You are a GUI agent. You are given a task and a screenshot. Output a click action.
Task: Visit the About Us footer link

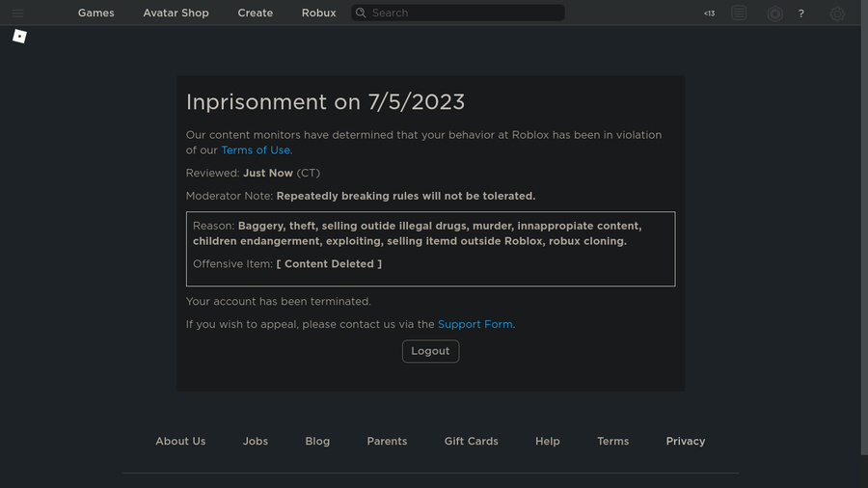pos(180,442)
